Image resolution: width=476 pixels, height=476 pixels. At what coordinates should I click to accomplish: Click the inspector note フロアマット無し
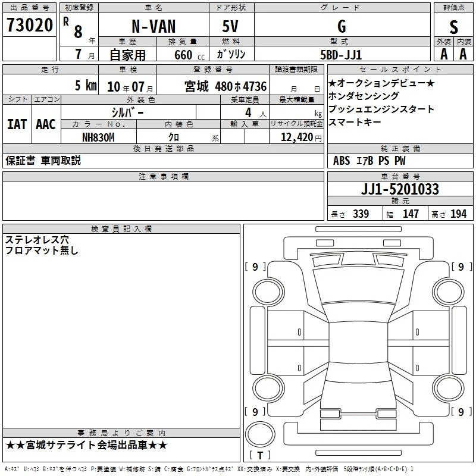coord(42,250)
